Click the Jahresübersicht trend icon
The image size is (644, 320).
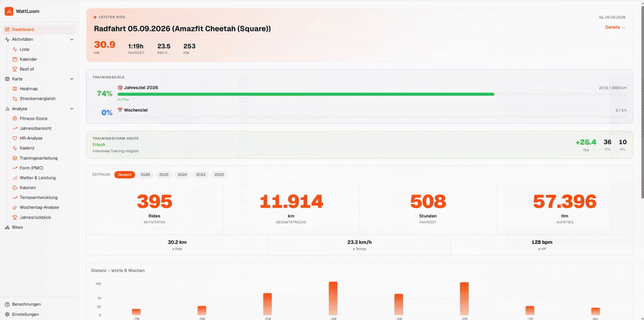click(x=15, y=128)
